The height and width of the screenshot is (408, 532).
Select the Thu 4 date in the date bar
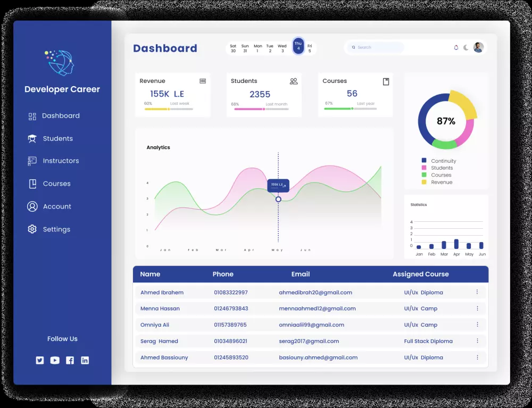coord(298,46)
